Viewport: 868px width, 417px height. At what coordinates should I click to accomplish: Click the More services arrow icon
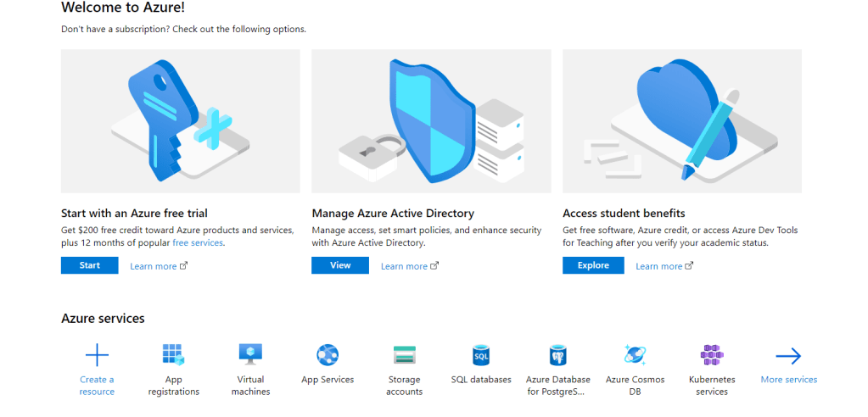pos(788,355)
